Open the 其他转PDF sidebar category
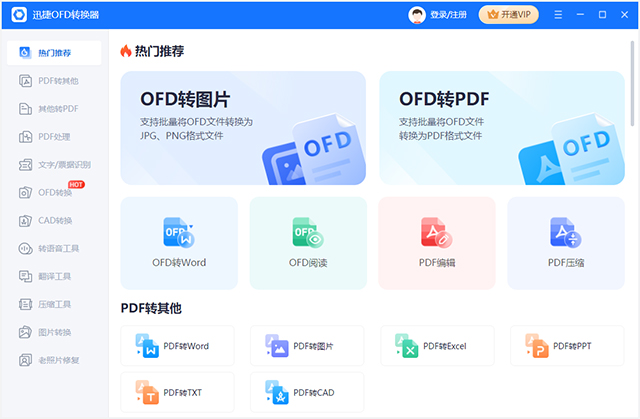 tap(54, 109)
